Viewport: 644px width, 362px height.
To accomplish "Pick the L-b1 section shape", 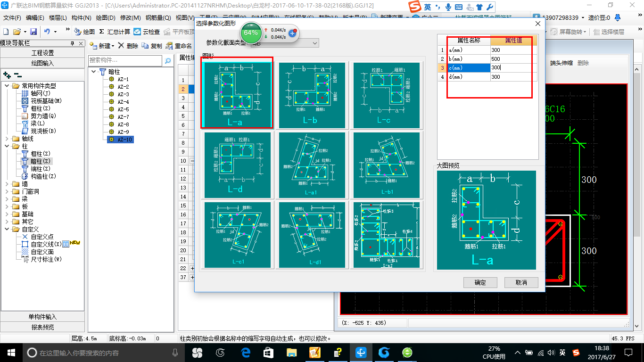I will 386,165.
